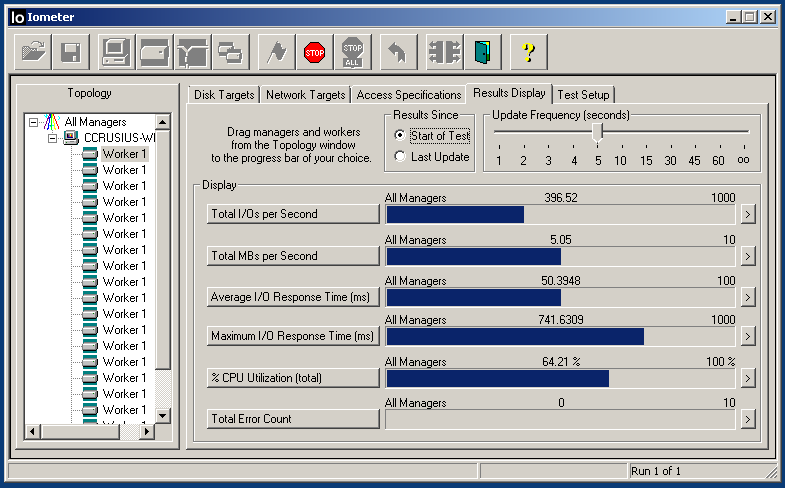
Task: Exit Iometer door icon
Action: coord(483,52)
